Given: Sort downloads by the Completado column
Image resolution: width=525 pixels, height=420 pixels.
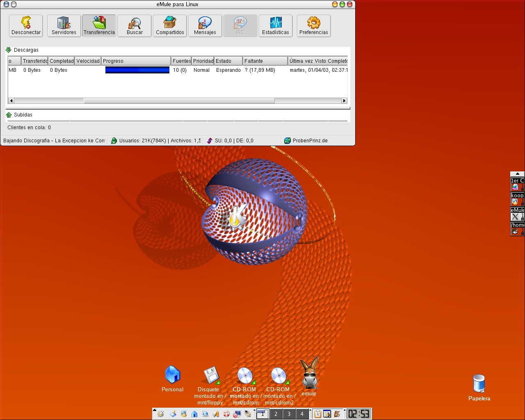Looking at the screenshot, I should (x=62, y=61).
